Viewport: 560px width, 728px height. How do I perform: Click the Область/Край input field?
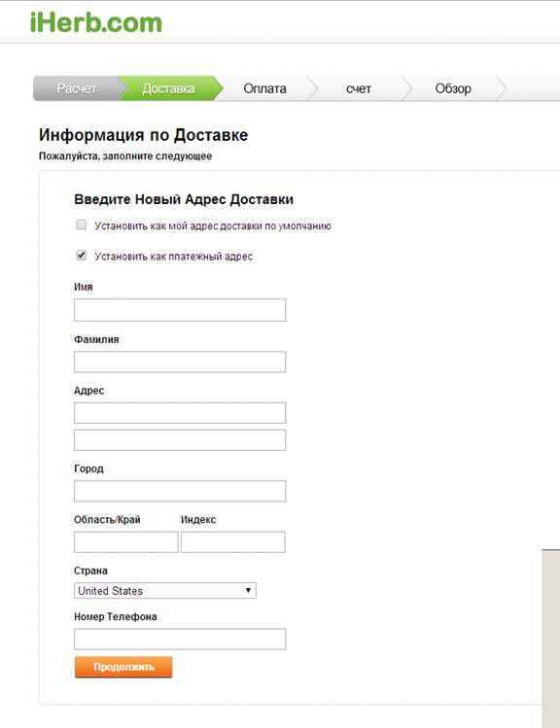[x=125, y=542]
